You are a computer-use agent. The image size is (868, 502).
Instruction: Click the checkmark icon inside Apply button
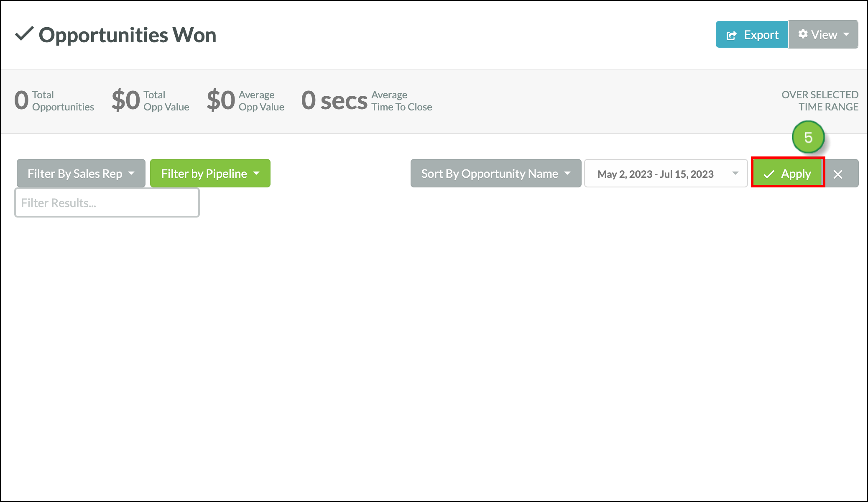769,174
